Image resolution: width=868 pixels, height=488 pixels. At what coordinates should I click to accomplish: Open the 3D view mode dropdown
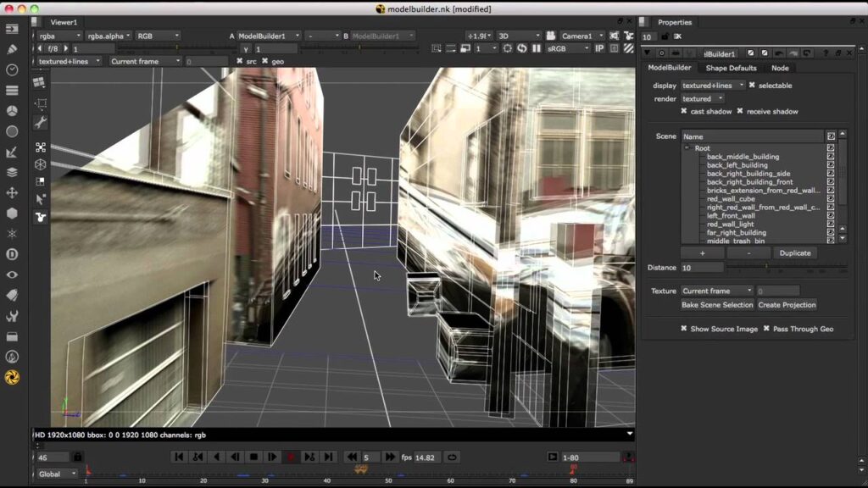click(x=519, y=36)
